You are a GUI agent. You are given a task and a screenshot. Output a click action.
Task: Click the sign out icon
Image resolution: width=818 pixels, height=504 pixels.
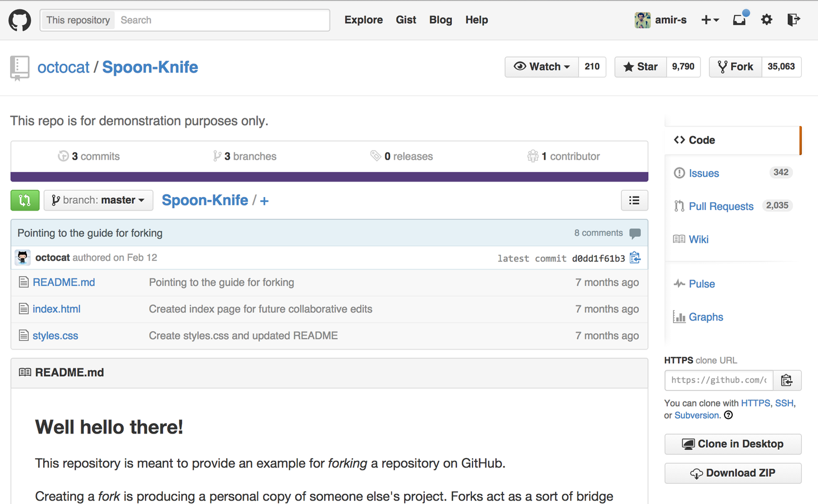tap(793, 20)
